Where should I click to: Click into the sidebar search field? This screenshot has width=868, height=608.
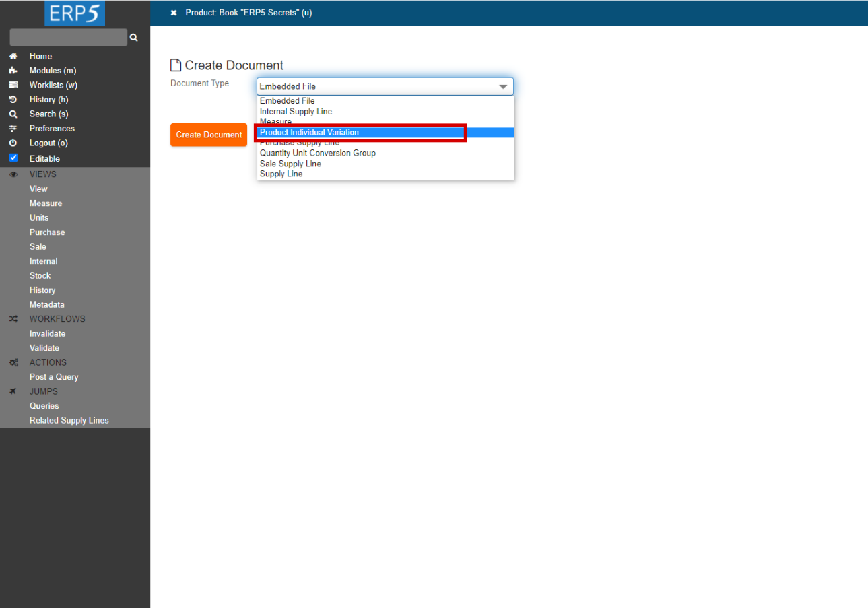click(69, 38)
